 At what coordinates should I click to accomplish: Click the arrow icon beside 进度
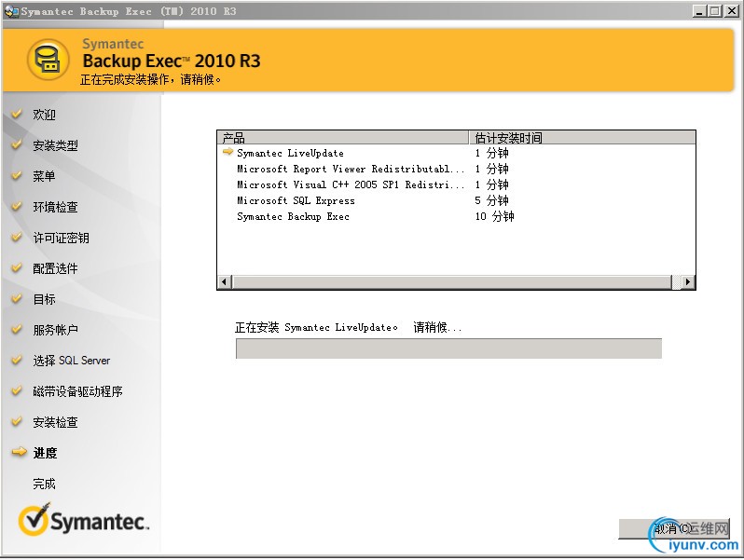(19, 452)
